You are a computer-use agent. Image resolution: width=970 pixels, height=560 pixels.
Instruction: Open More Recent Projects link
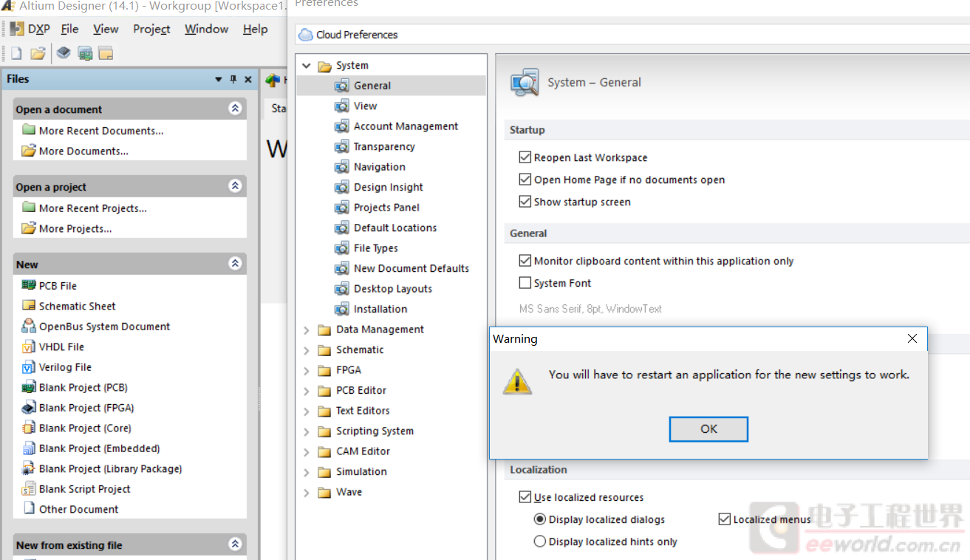coord(93,208)
